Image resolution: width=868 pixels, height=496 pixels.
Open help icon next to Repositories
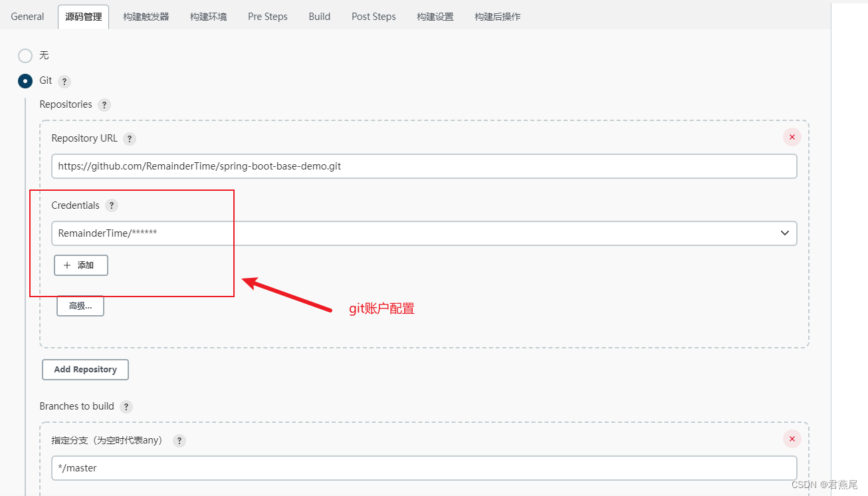pos(104,105)
